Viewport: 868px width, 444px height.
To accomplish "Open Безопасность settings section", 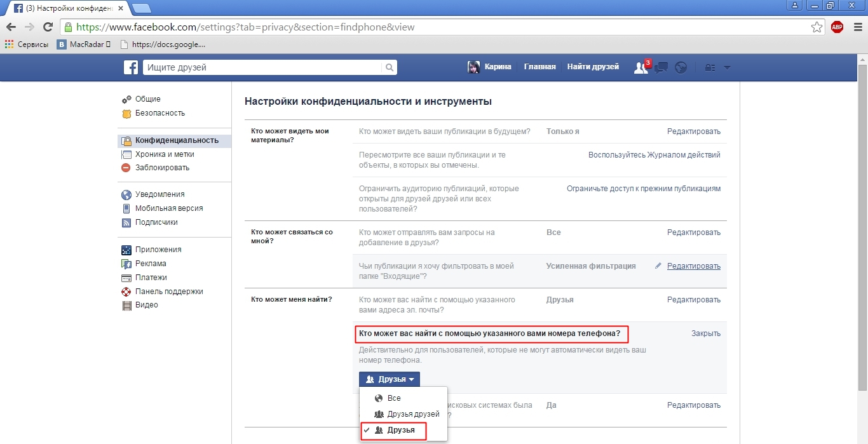I will pos(160,113).
